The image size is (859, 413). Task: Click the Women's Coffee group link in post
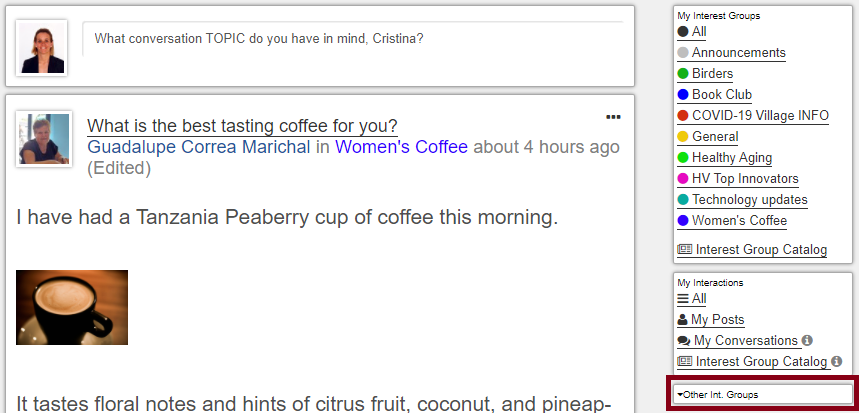402,147
